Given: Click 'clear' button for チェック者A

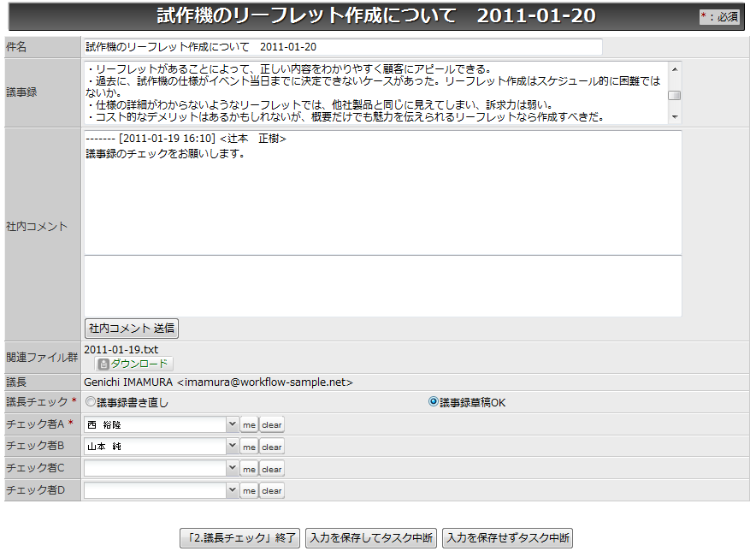Looking at the screenshot, I should pyautogui.click(x=272, y=425).
